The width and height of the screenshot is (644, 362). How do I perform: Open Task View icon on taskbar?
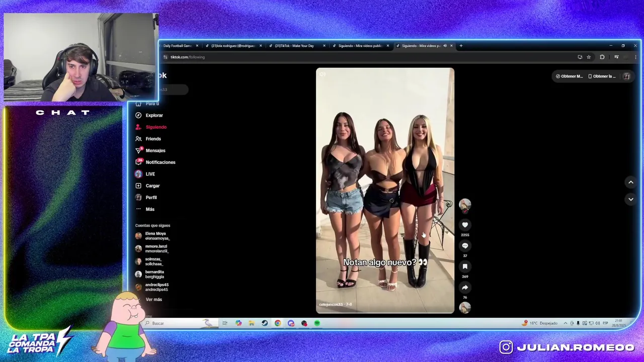(225, 323)
